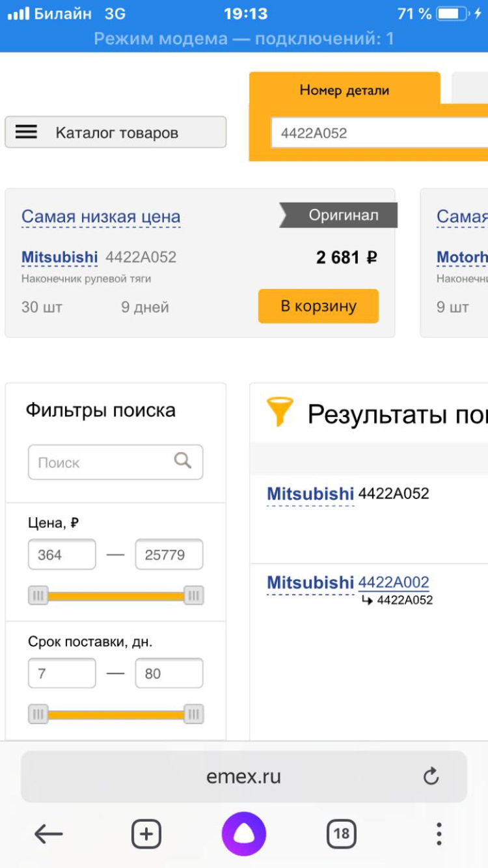The image size is (488, 868).
Task: Open the tab switcher showing 18 tabs
Action: [x=342, y=833]
